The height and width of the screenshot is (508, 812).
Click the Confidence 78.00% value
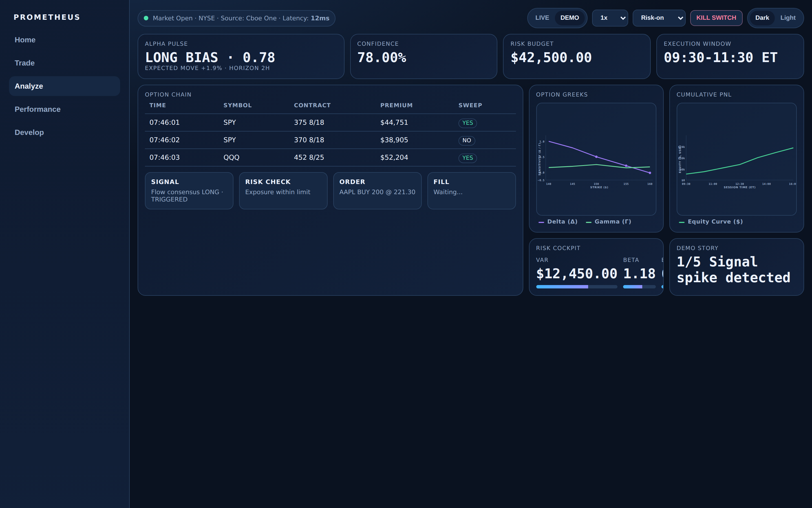(381, 58)
